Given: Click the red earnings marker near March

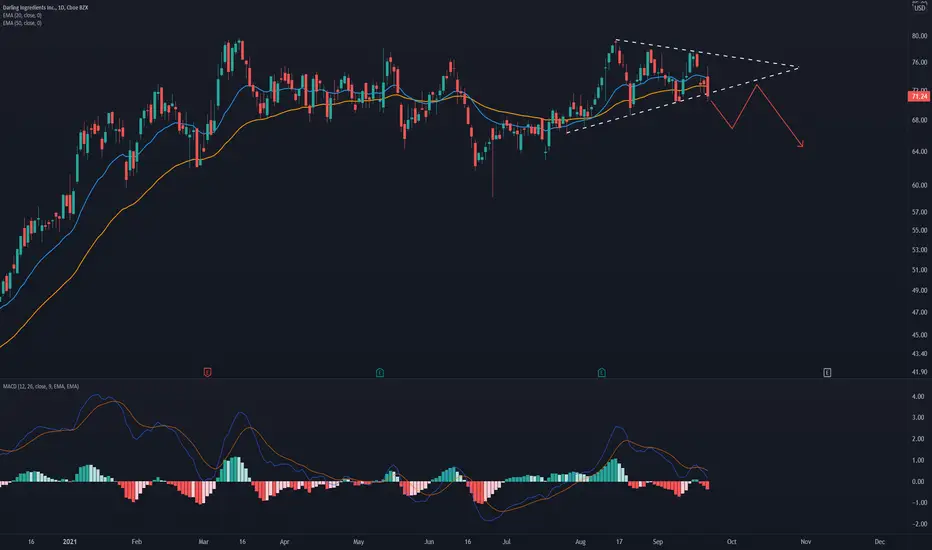Looking at the screenshot, I should [x=207, y=372].
